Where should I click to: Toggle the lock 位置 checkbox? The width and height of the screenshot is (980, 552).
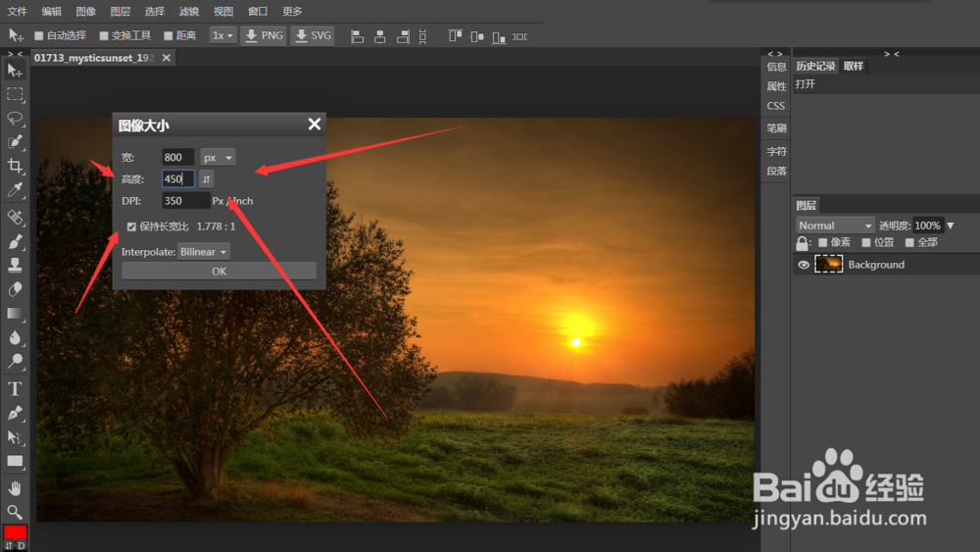[866, 242]
